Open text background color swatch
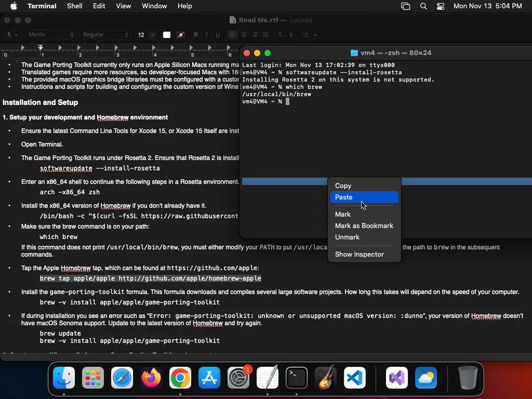Image resolution: width=532 pixels, height=399 pixels. pos(180,35)
